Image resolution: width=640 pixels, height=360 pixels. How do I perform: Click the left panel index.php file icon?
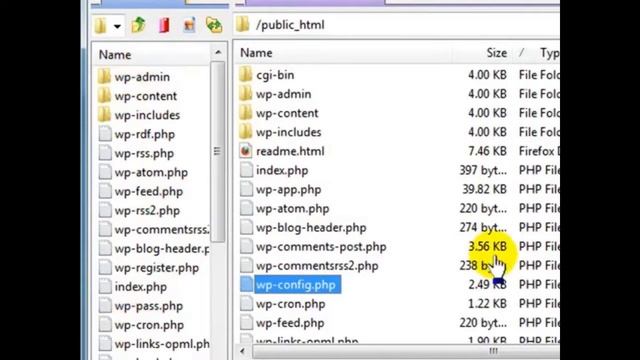pos(105,286)
